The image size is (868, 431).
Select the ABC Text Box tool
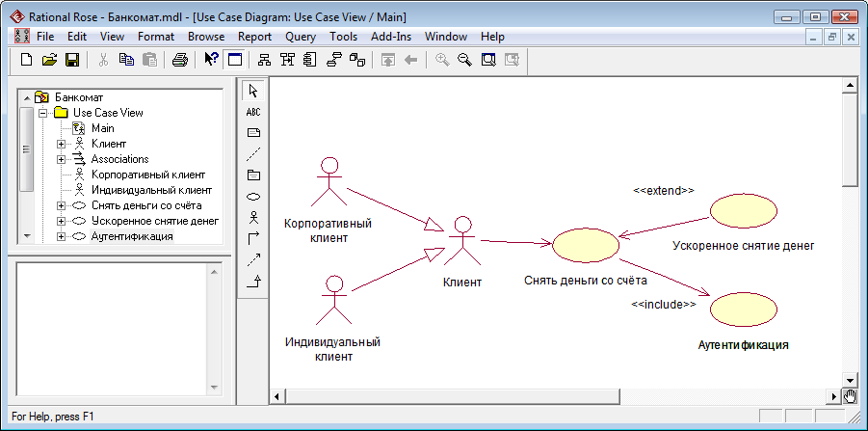pyautogui.click(x=253, y=112)
